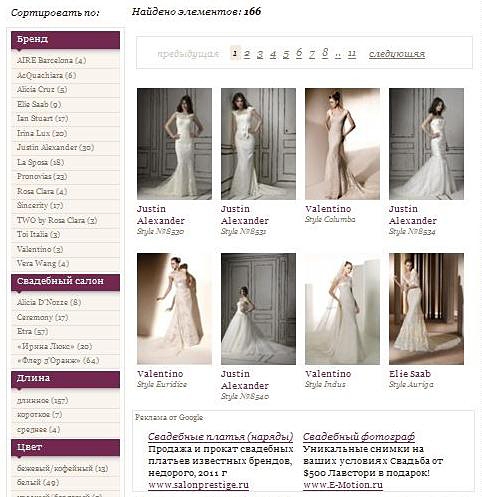This screenshot has width=482, height=497.
Task: Click the Style Indus caption text
Action: pos(325,384)
